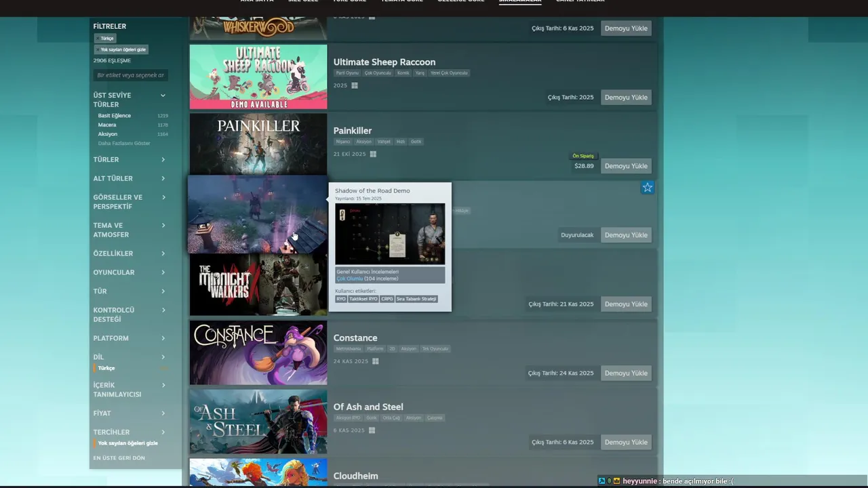Click 'Parti Oyunu' tag on Ultimate Sheep Raccoon
The image size is (868, 488).
(347, 73)
